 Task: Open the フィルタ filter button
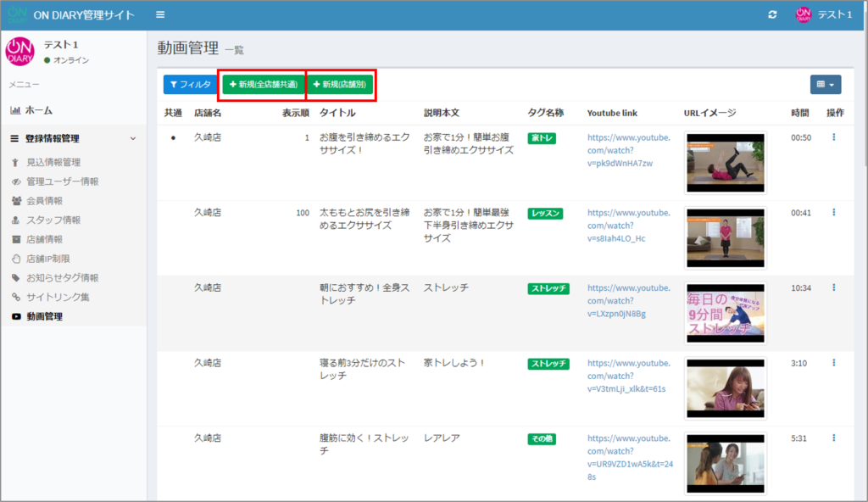pyautogui.click(x=190, y=85)
